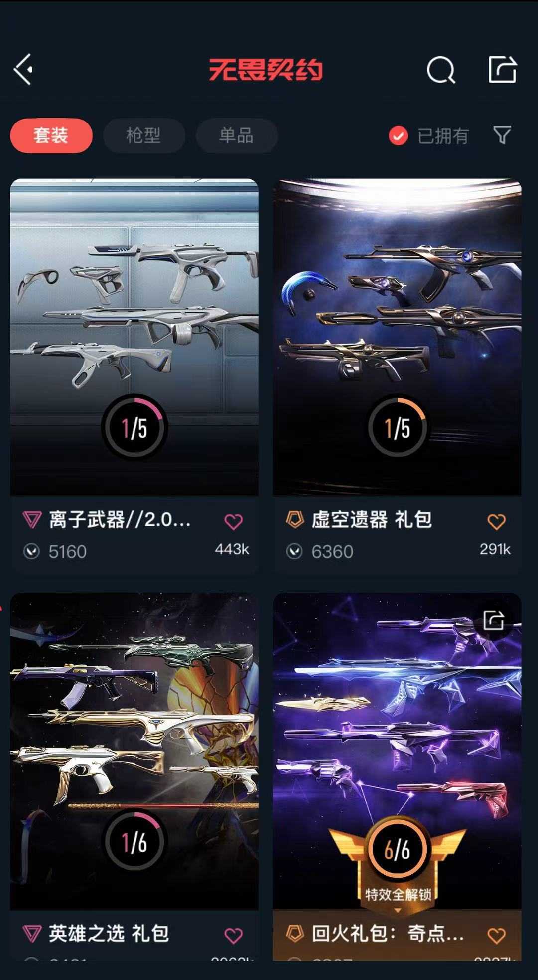Click the 虚空遗器 礼包 title

pyautogui.click(x=372, y=520)
